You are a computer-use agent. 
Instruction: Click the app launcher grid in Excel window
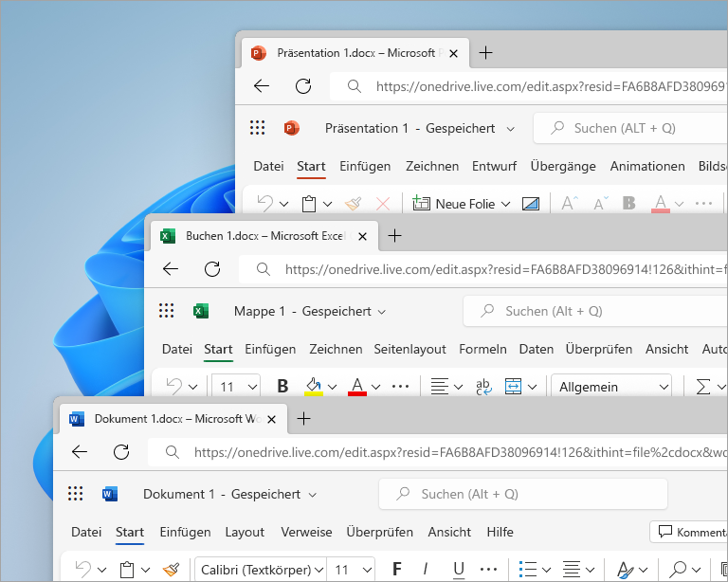(x=166, y=311)
